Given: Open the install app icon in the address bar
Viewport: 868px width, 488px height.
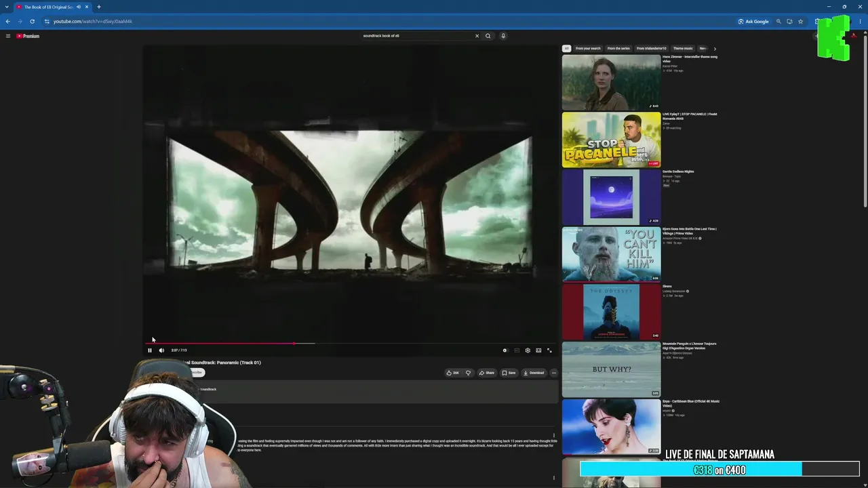Looking at the screenshot, I should click(x=789, y=21).
